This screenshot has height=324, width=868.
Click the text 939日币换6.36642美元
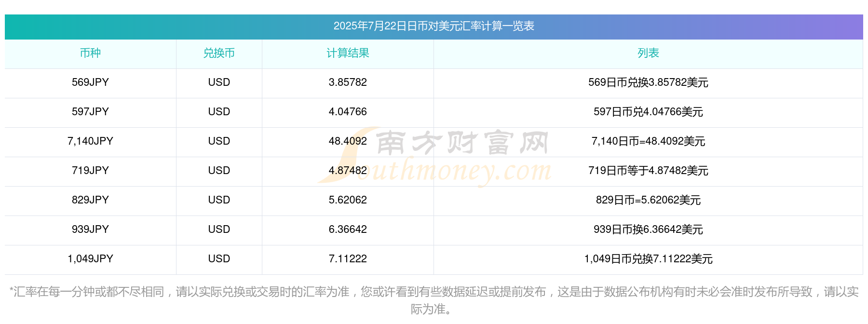pyautogui.click(x=648, y=229)
